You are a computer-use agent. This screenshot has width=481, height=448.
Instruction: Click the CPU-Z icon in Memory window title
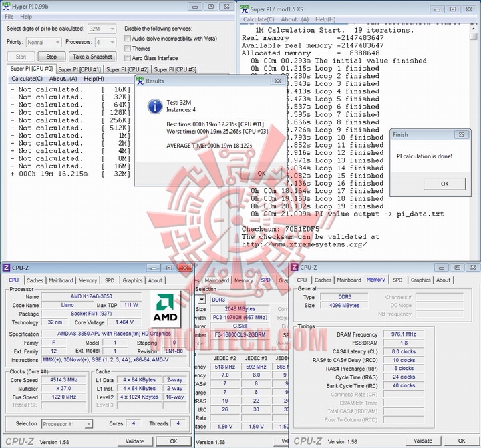pos(294,267)
